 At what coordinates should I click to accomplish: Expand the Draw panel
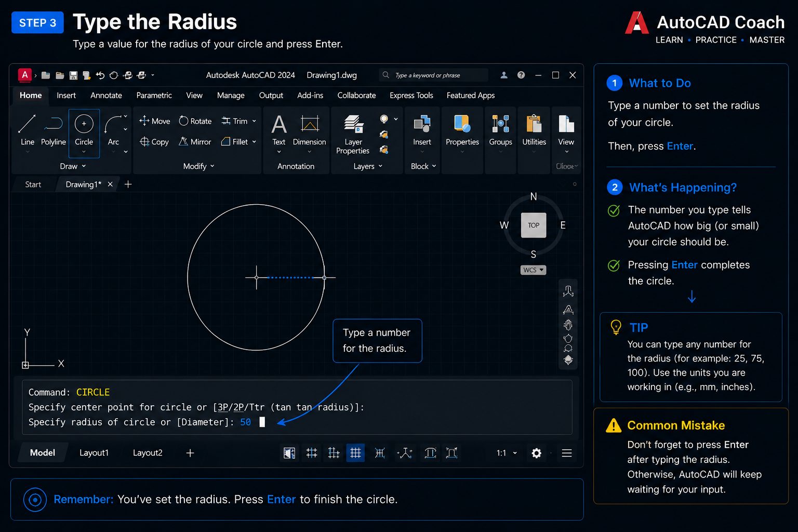(73, 166)
